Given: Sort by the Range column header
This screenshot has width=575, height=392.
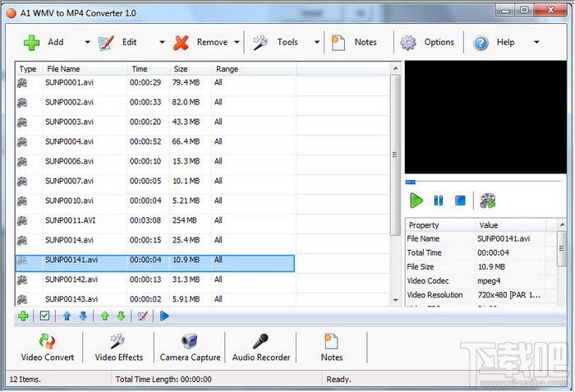Looking at the screenshot, I should 254,69.
